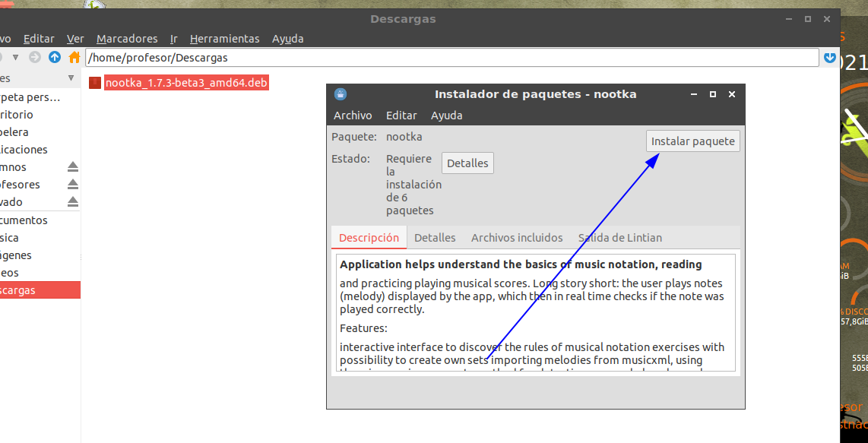This screenshot has height=443, width=868.
Task: Open Ayuda menu in package installer
Action: click(x=447, y=115)
